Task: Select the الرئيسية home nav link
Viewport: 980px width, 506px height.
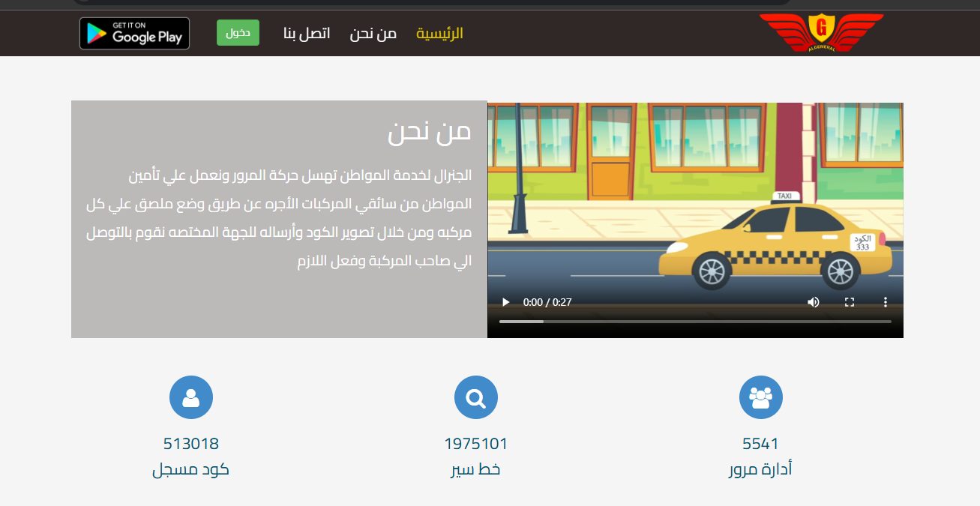Action: pos(440,34)
